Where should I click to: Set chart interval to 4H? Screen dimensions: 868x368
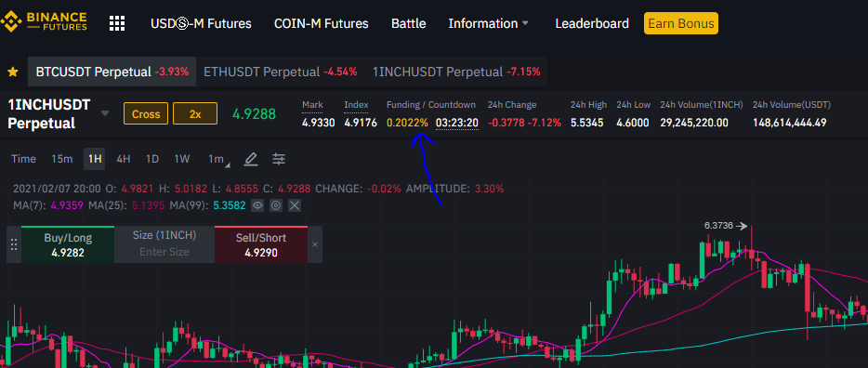123,160
